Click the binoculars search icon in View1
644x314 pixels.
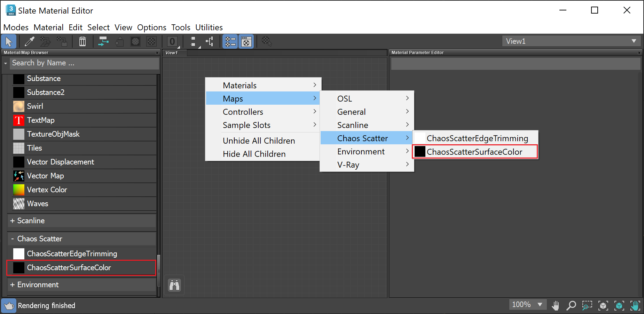coord(174,285)
